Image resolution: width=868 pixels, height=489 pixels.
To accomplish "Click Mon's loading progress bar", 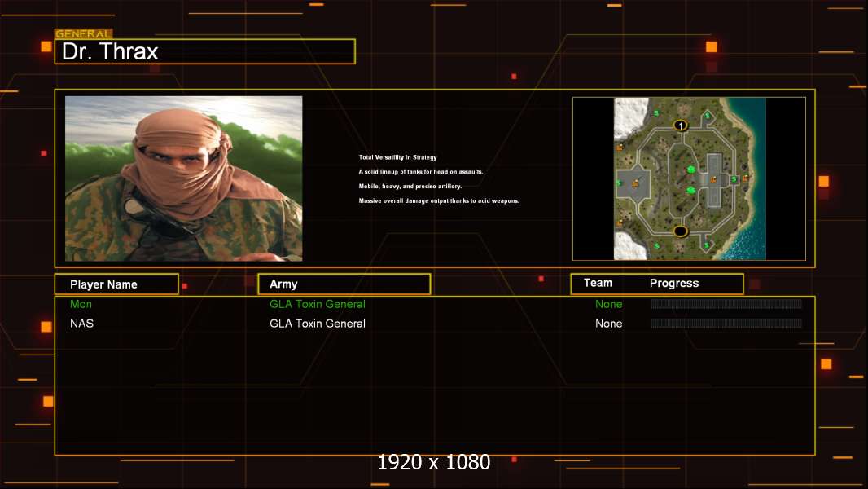I will [x=726, y=303].
